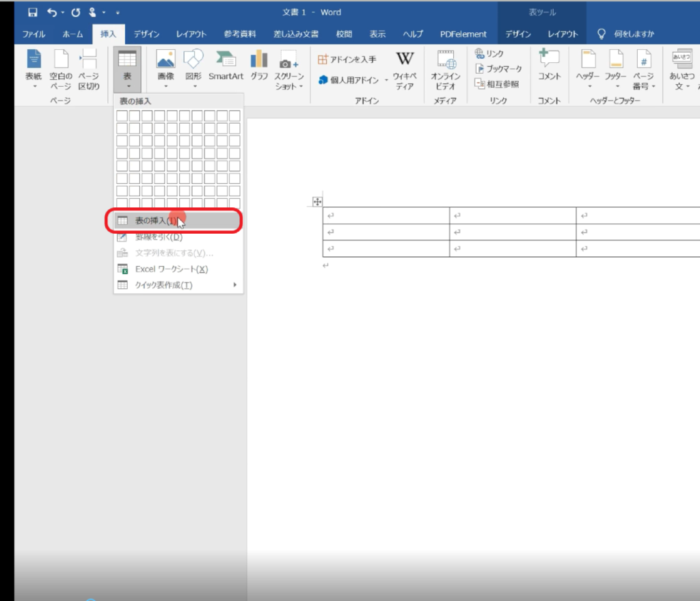Insert a blank page (空白のページ)
Image resolution: width=700 pixels, height=601 pixels.
[61, 70]
